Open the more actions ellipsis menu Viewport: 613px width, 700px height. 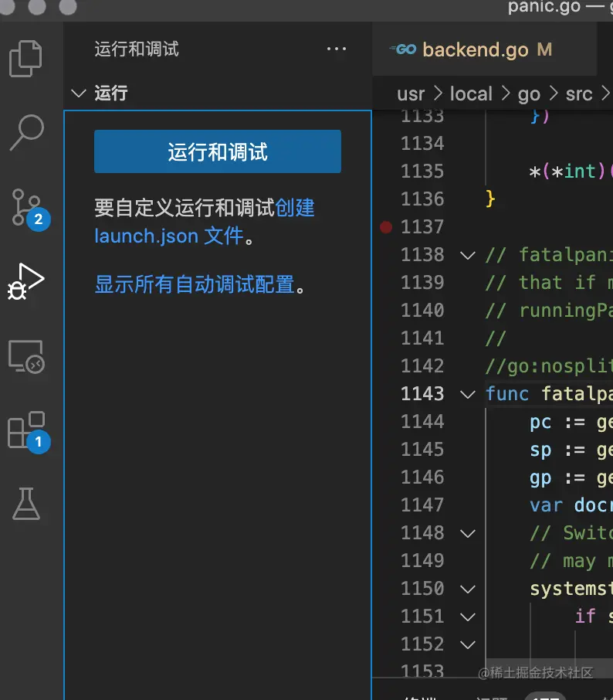(337, 49)
